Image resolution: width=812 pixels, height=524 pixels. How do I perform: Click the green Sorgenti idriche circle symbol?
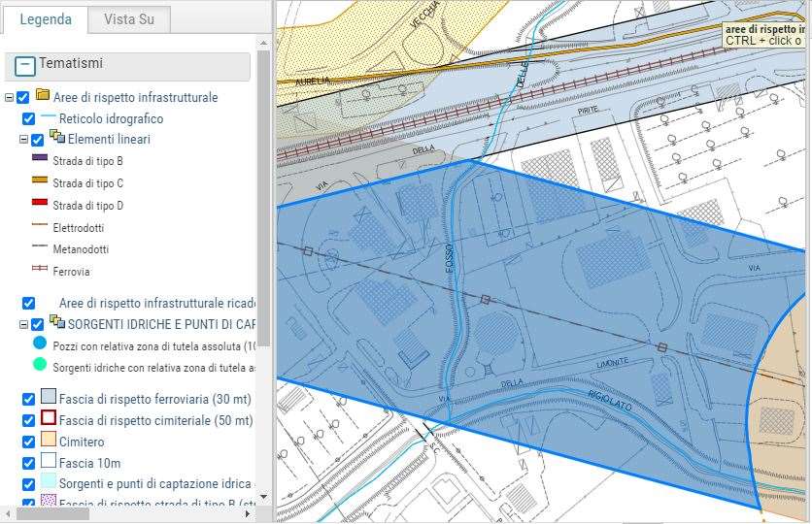coord(40,364)
